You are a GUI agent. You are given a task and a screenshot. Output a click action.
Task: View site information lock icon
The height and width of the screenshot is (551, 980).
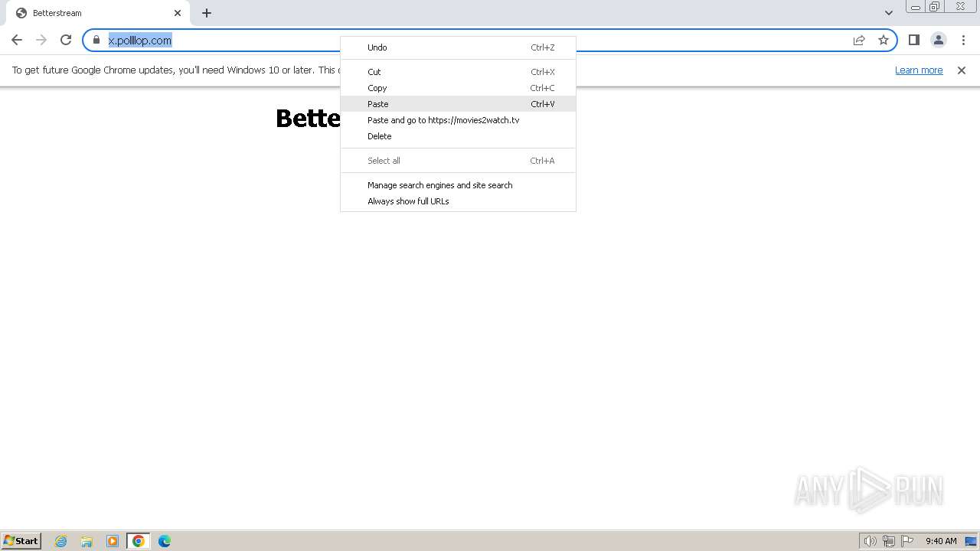(96, 40)
